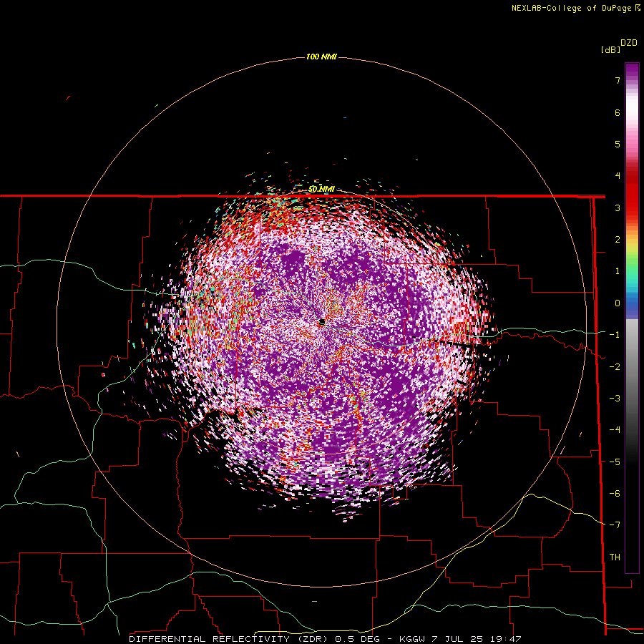Click legend value 0
644x644 pixels.
[x=618, y=303]
